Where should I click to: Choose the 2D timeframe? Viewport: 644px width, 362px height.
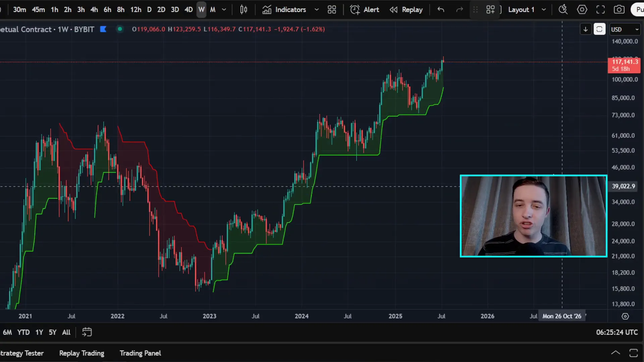[x=161, y=10]
